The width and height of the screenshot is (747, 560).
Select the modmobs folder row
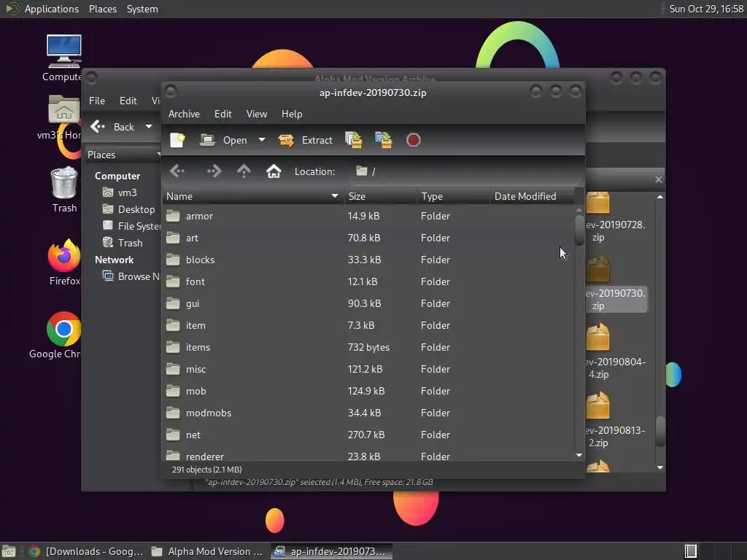click(x=368, y=413)
